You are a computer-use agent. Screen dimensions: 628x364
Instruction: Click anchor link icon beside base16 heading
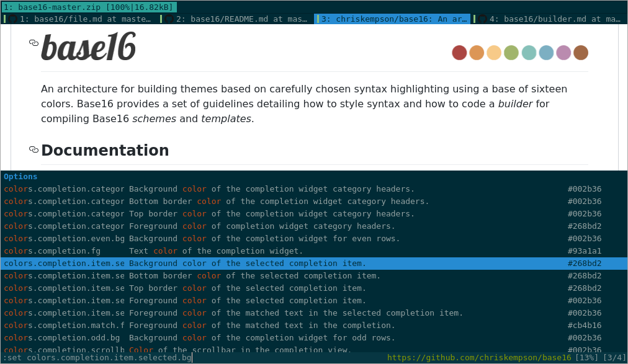(34, 43)
